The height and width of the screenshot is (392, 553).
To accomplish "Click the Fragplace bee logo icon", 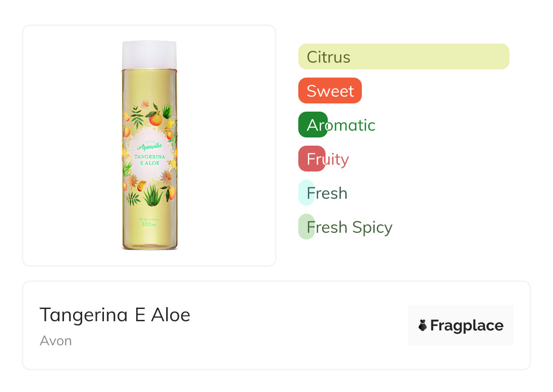I will coord(423,325).
